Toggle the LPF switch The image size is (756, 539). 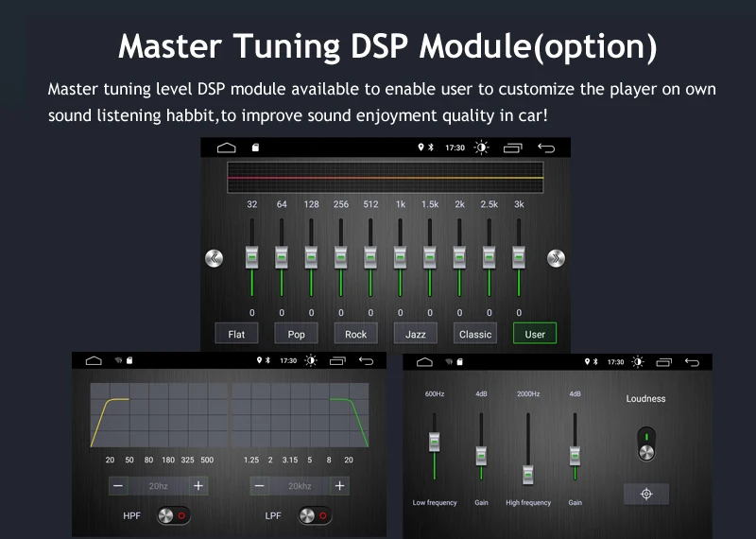(316, 516)
